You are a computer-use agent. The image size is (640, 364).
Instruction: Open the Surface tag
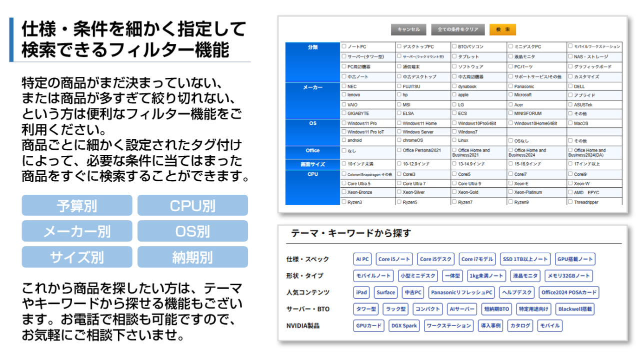tap(385, 293)
